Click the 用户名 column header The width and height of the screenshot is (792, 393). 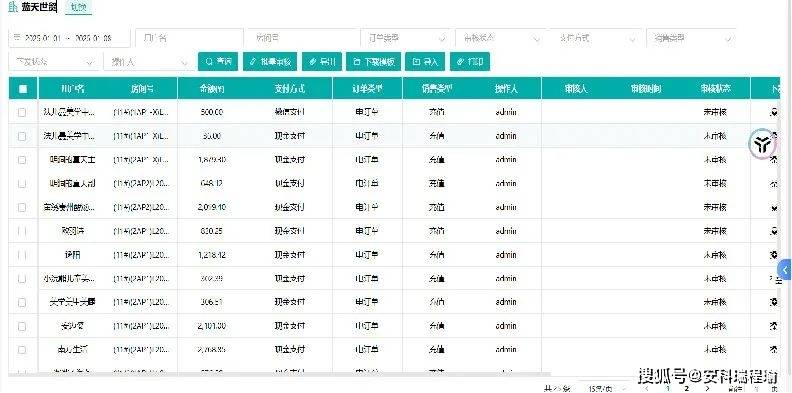[x=73, y=89]
